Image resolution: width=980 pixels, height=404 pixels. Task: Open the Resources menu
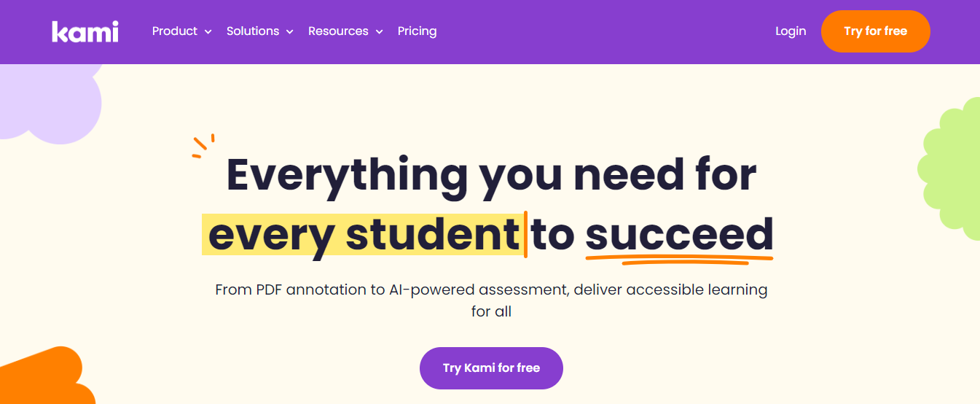point(338,31)
